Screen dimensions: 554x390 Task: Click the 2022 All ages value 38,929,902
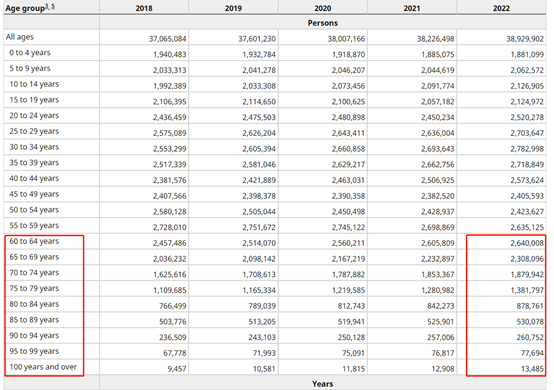[x=525, y=39]
